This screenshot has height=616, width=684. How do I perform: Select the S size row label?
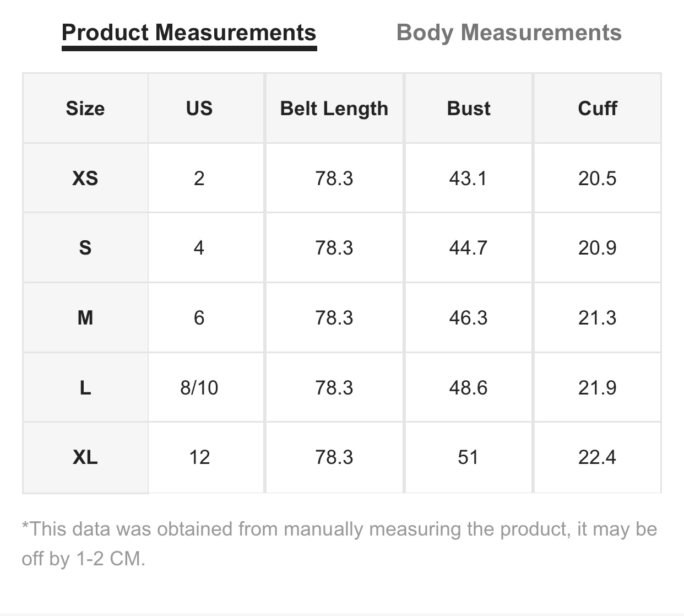tap(85, 248)
